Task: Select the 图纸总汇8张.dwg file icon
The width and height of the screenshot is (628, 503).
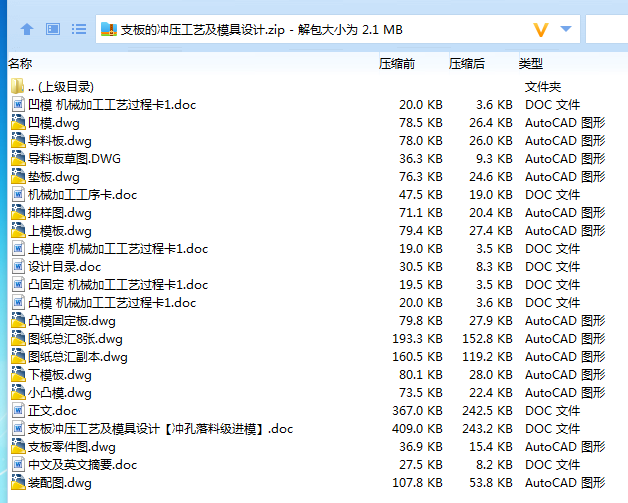Action: click(x=18, y=338)
